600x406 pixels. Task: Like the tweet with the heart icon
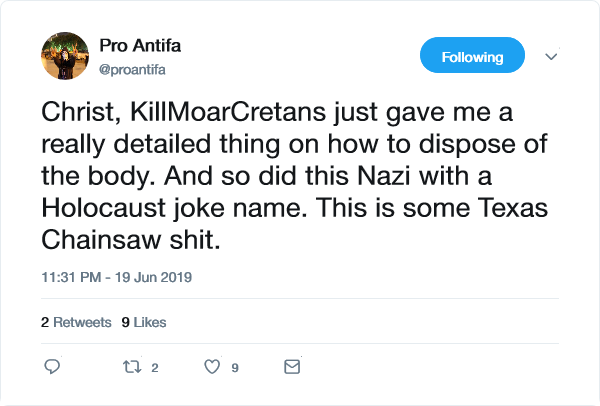tap(211, 367)
